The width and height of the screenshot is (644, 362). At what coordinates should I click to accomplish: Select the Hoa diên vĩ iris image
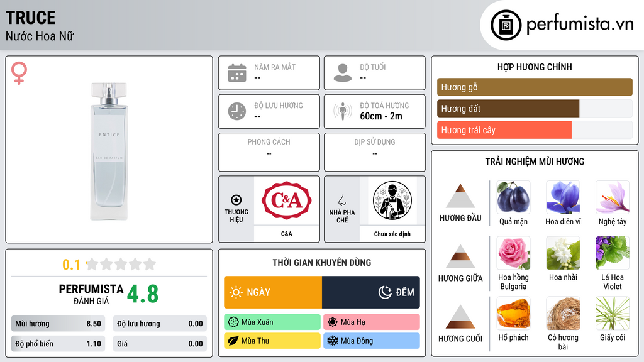click(x=563, y=197)
